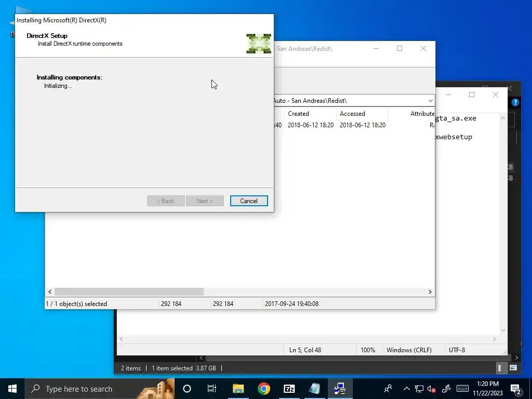Open the Action Center notification icon
This screenshot has width=532, height=399.
click(516, 389)
